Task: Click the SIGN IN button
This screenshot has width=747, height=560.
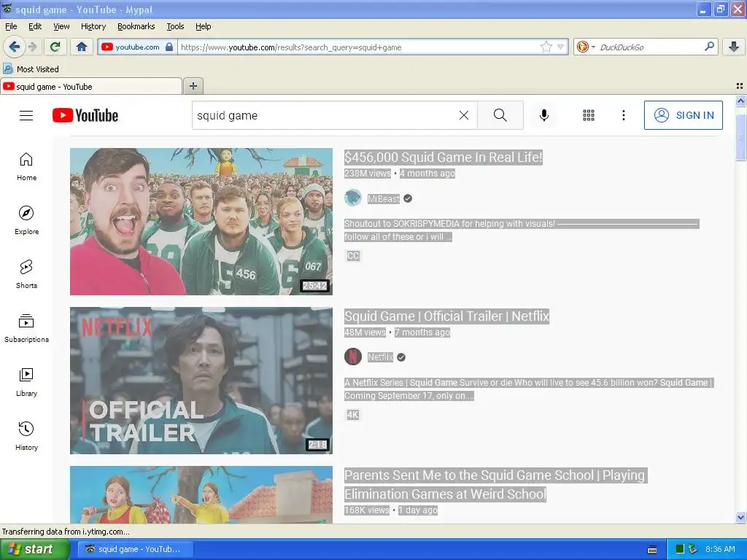Action: (x=683, y=115)
